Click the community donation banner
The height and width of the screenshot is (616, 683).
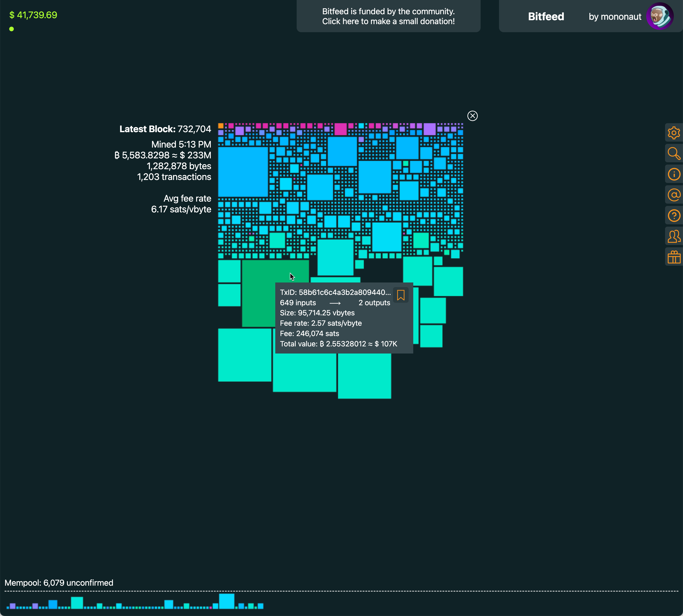pyautogui.click(x=388, y=16)
